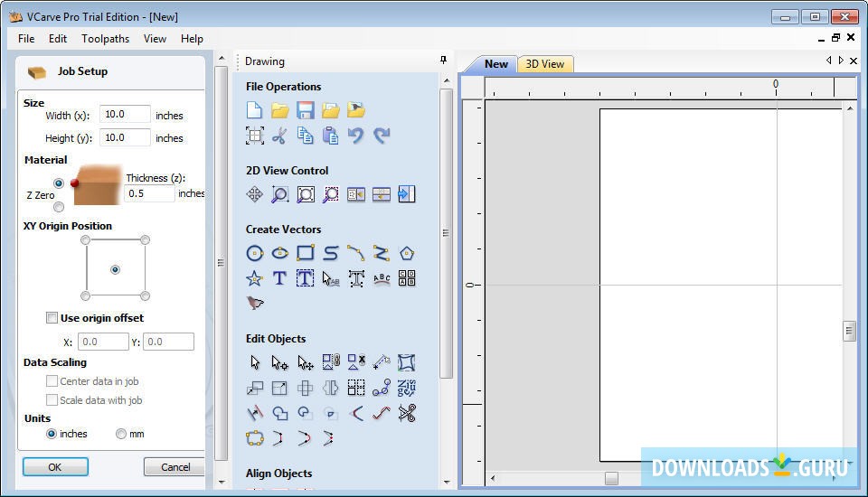This screenshot has height=497, width=868.
Task: Select the arrow Selection tool
Action: pyautogui.click(x=254, y=362)
